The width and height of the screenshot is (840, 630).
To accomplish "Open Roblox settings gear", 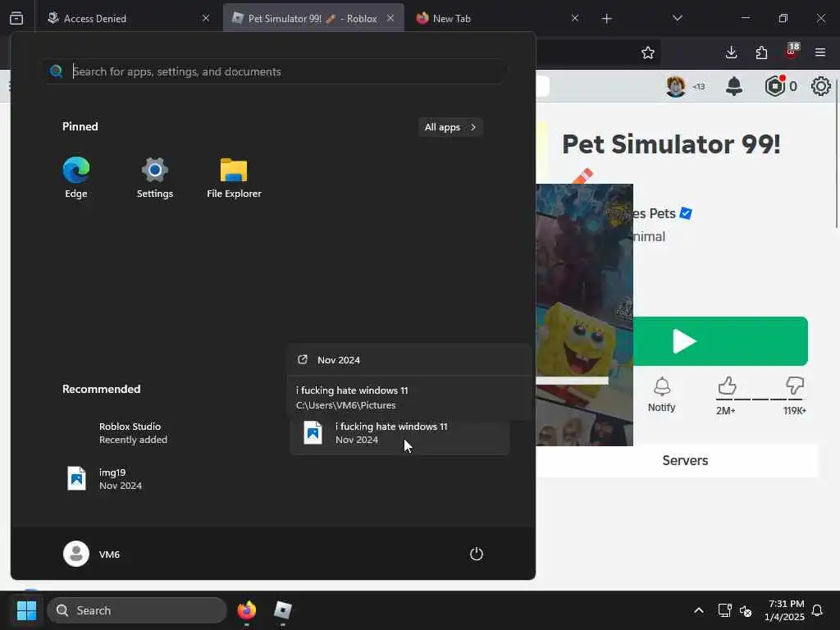I will [820, 86].
